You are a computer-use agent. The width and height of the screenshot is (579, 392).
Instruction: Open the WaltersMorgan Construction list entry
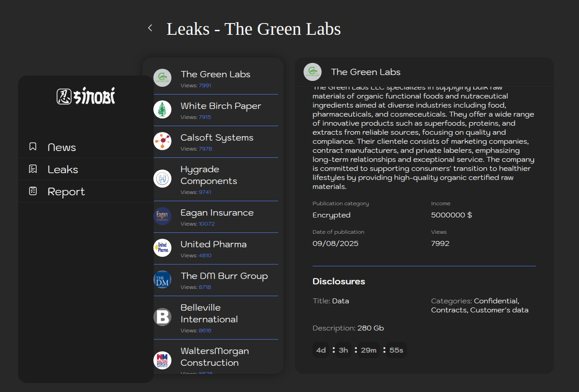(x=214, y=357)
